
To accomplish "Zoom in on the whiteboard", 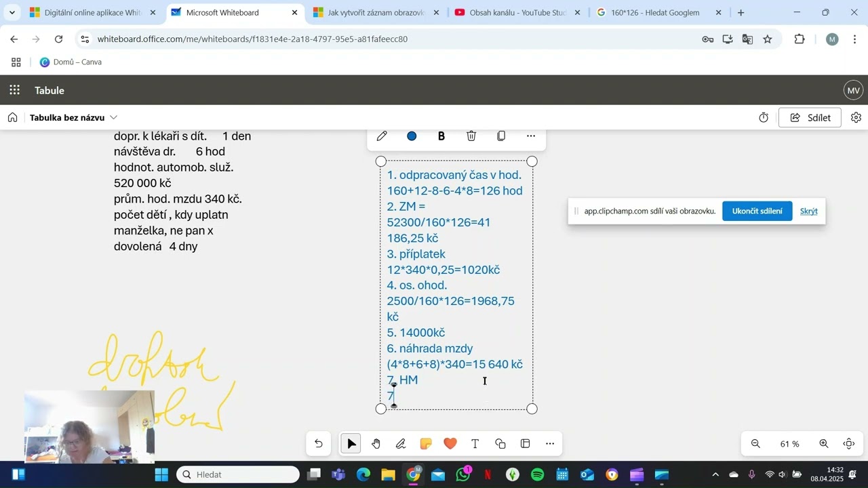I will 824,444.
